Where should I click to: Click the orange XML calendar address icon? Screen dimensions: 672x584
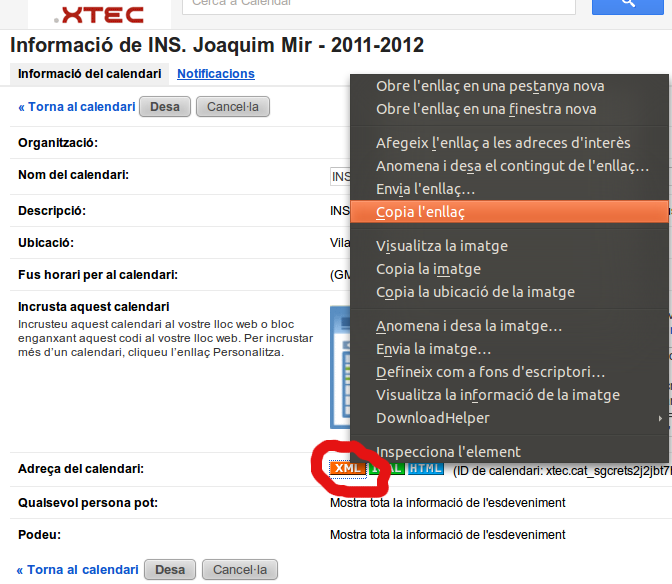(x=346, y=468)
